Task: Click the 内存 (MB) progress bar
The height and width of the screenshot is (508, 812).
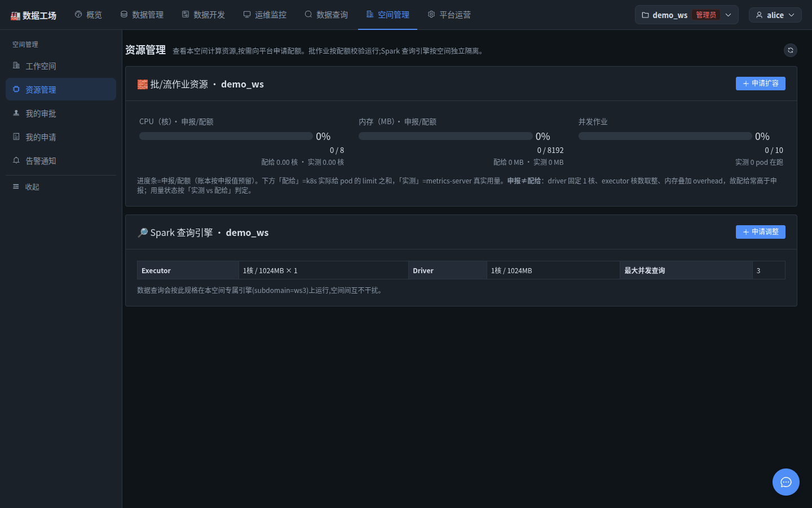Action: [x=445, y=136]
